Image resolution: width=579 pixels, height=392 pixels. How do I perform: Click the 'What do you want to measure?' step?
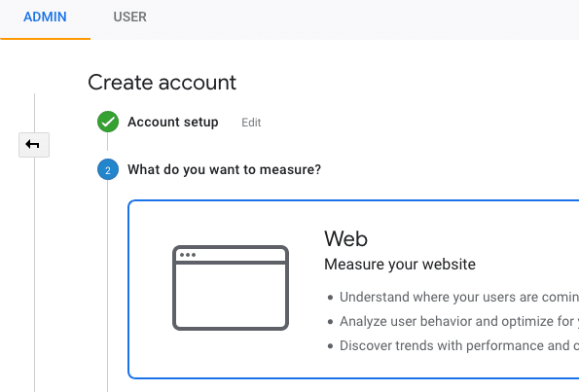tap(224, 170)
